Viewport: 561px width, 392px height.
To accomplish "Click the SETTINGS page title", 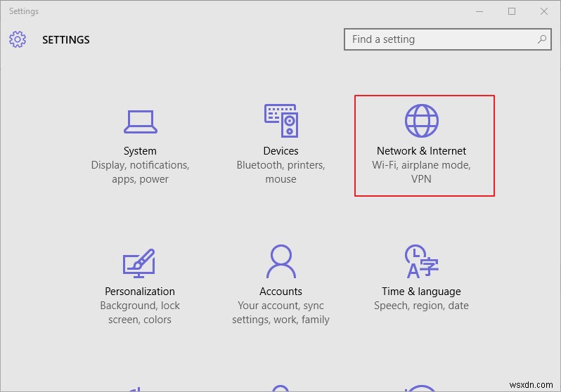I will [66, 40].
